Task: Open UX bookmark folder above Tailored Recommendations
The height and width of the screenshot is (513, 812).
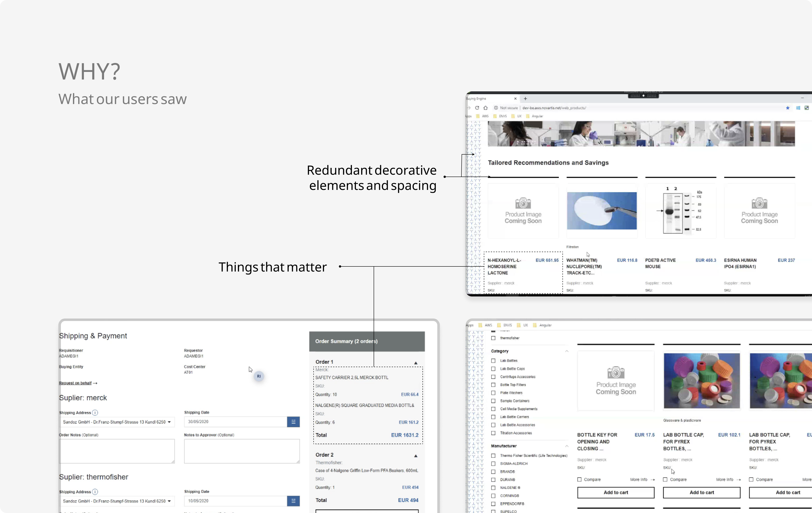Action: [517, 116]
